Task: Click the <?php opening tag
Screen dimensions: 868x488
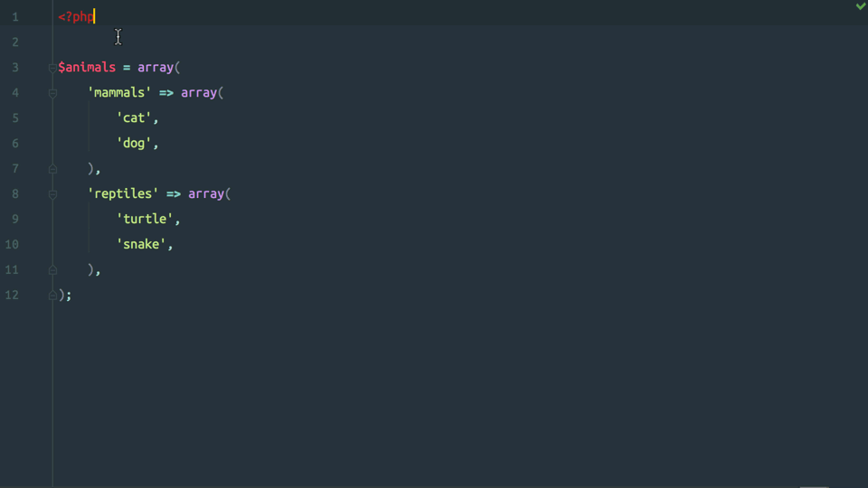Action: [76, 17]
